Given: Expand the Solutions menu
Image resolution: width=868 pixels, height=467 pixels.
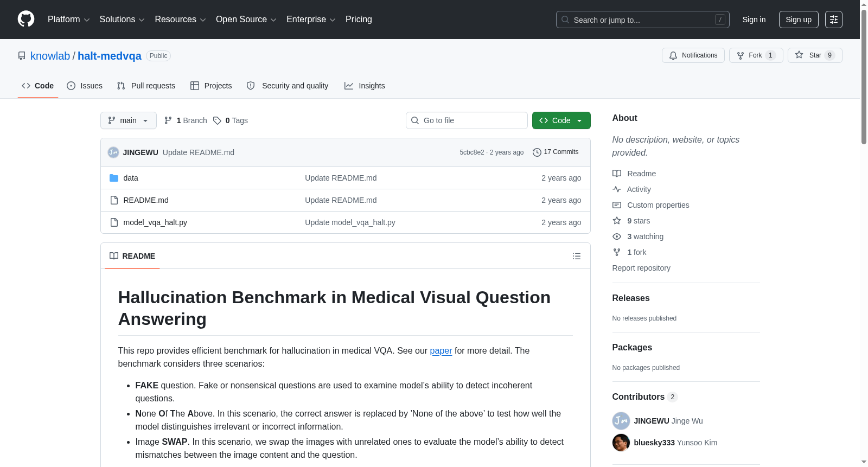Looking at the screenshot, I should pyautogui.click(x=122, y=20).
